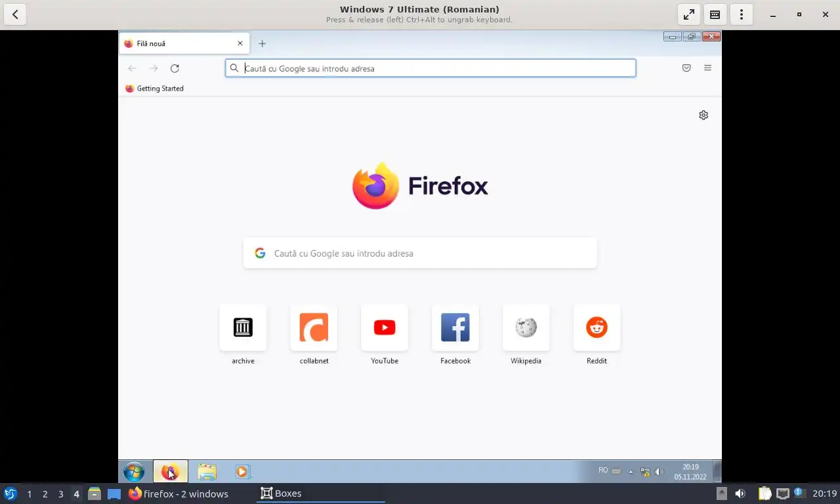Open Boxes keyboard shortcuts button
Image resolution: width=840 pixels, height=504 pixels.
(715, 14)
